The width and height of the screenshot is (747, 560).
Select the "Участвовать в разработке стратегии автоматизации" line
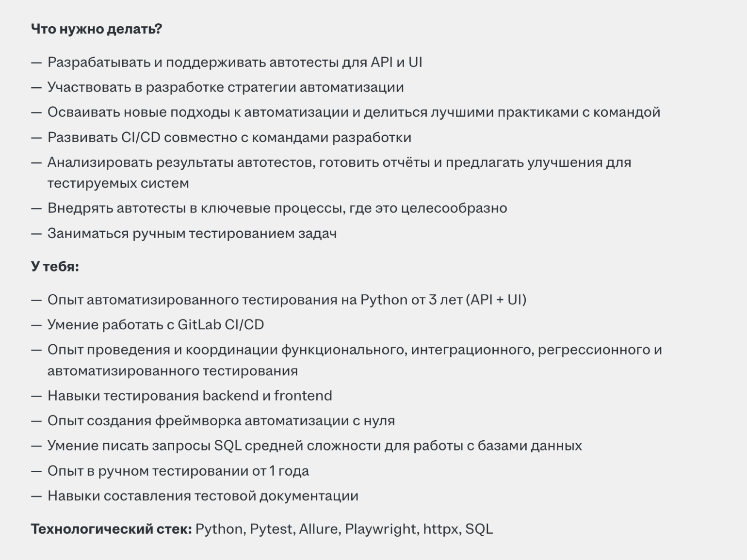[226, 88]
